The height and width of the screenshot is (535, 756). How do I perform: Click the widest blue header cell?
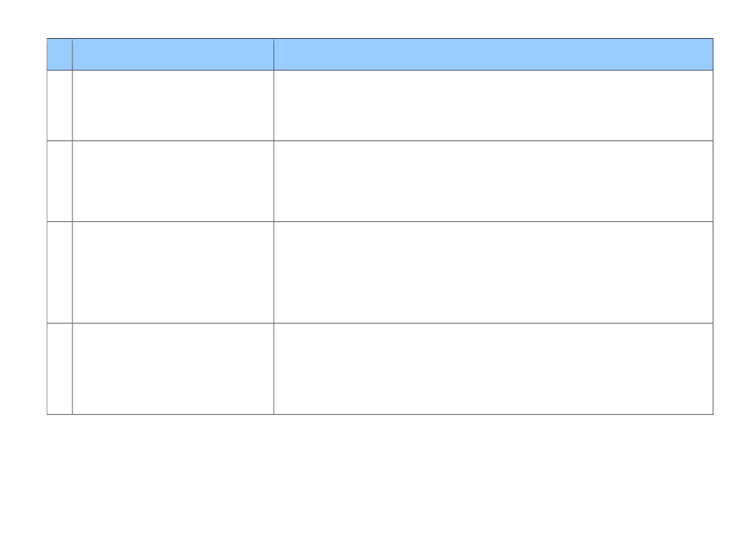pyautogui.click(x=493, y=54)
